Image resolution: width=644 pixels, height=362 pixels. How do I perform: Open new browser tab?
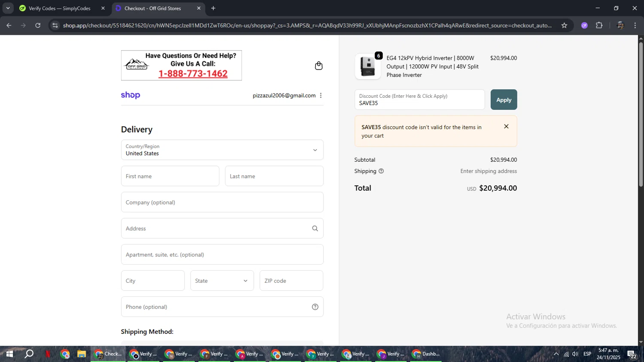[x=213, y=8]
